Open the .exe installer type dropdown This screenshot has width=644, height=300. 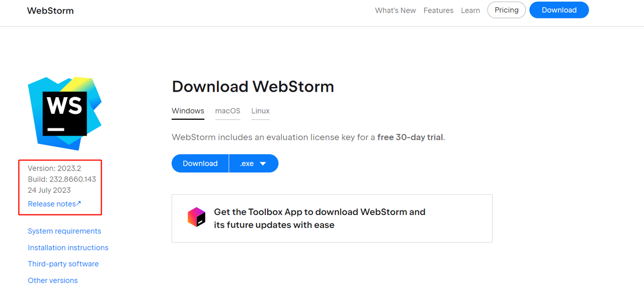(254, 164)
